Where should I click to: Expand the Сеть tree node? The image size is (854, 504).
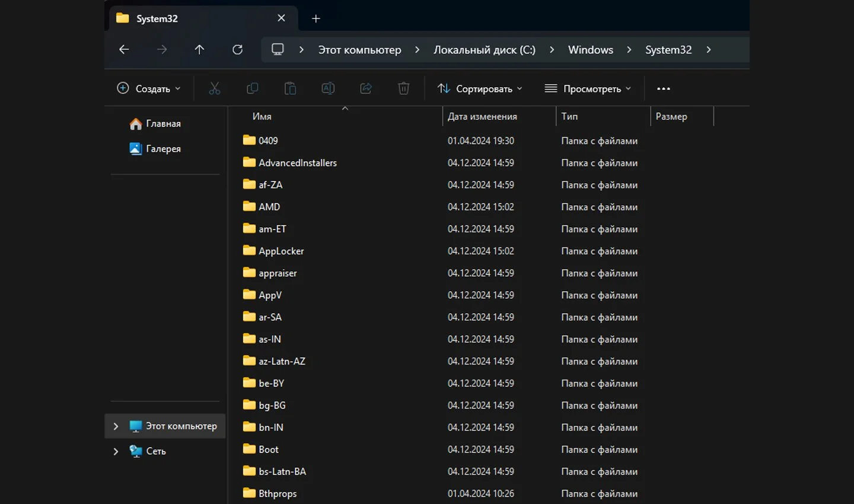pyautogui.click(x=116, y=451)
